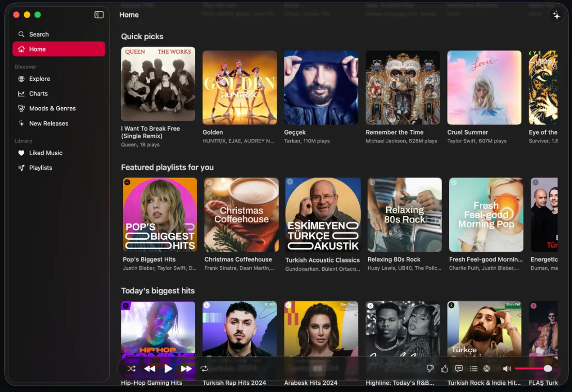
Task: Click Arabesk Hits 2024 title
Action: [x=311, y=383]
